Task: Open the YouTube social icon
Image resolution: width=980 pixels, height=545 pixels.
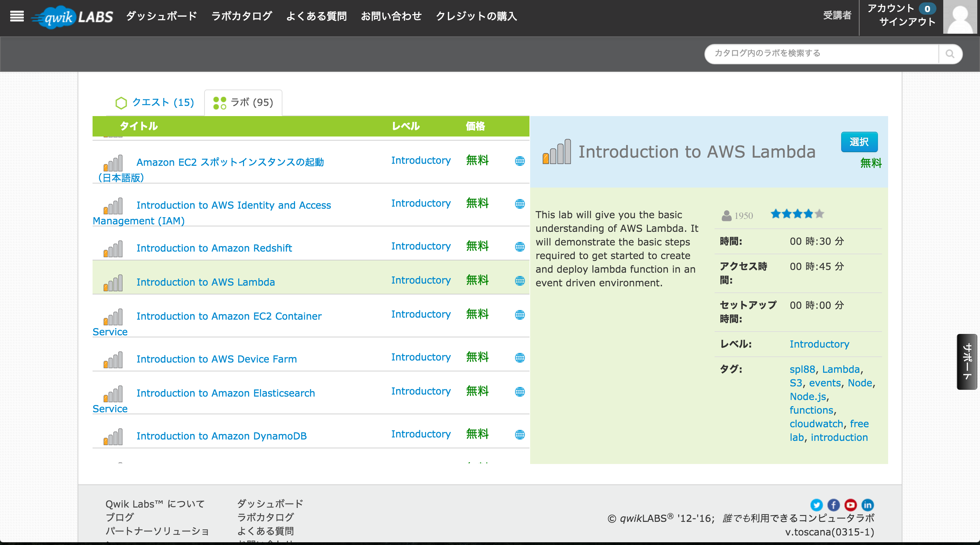Action: pos(850,504)
